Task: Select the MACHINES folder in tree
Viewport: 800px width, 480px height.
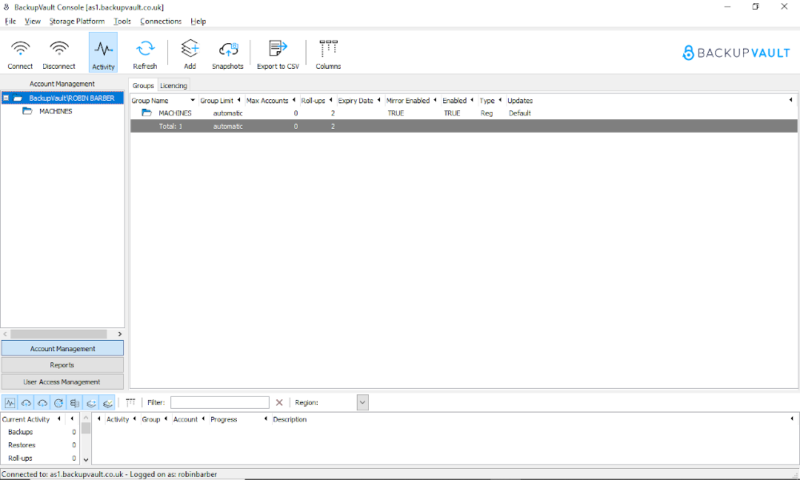Action: tap(54, 111)
